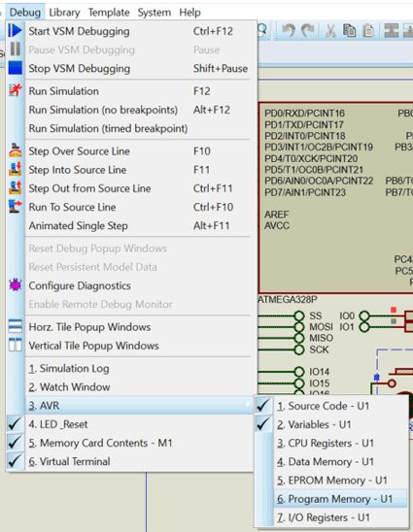413x532 pixels.
Task: Click the Configure Diagnostics bug icon
Action: [x=15, y=285]
